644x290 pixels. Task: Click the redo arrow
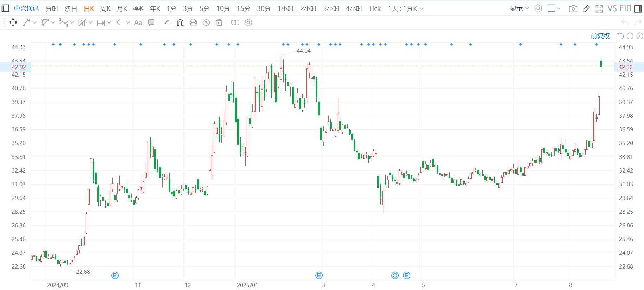coord(638,22)
